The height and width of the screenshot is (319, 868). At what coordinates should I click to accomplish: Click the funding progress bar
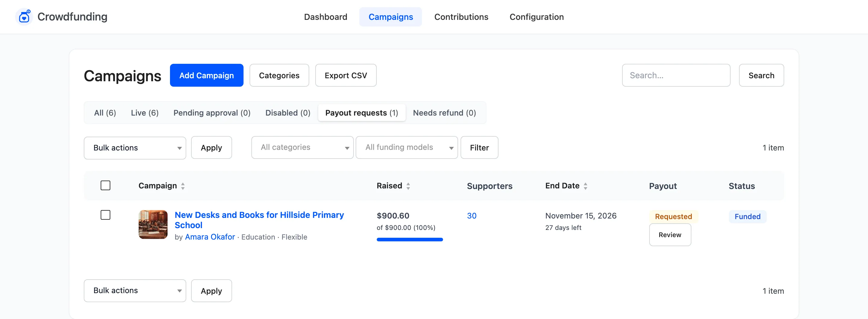409,240
